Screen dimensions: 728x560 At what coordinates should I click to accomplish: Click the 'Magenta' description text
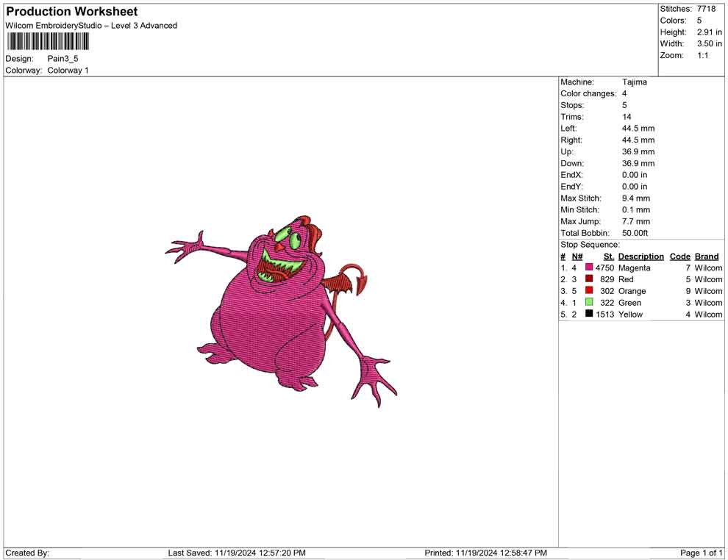pos(634,268)
